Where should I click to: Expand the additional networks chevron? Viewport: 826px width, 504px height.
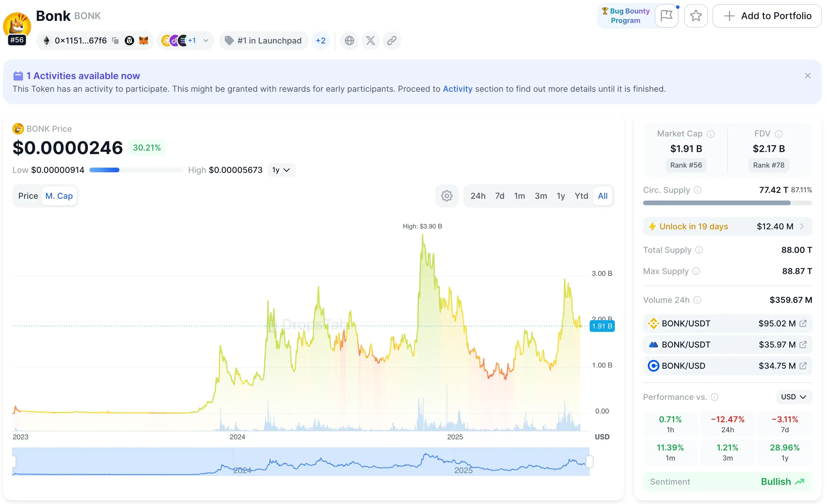click(206, 41)
